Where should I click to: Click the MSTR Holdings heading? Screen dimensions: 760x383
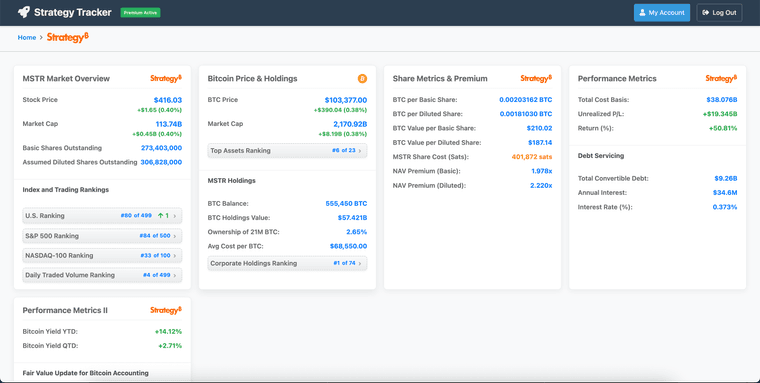point(232,180)
